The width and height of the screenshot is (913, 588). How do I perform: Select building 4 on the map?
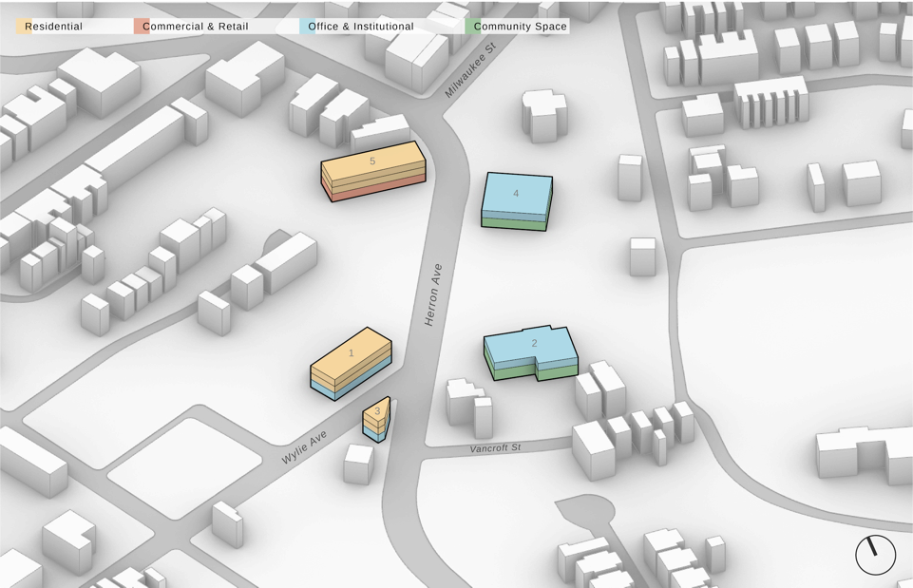(x=517, y=200)
